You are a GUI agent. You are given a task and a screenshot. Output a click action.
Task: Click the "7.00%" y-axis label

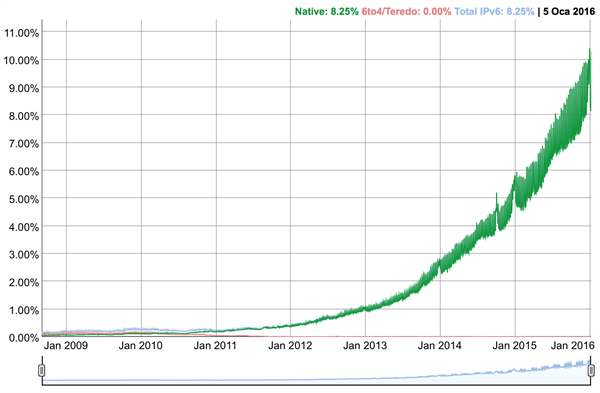pyautogui.click(x=24, y=144)
